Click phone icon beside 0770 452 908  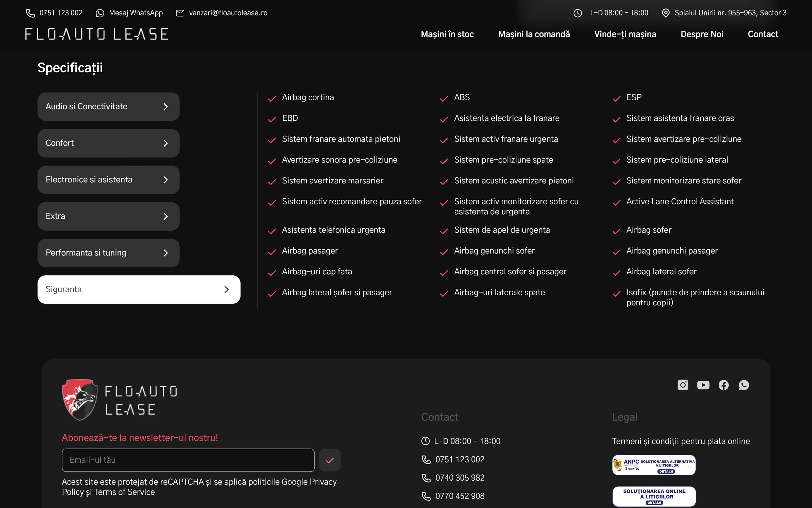(426, 496)
